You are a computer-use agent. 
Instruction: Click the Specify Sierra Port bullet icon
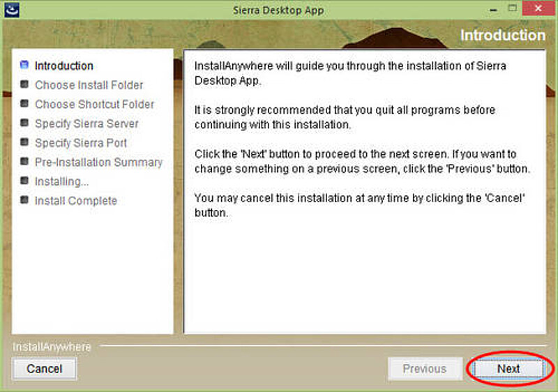tap(24, 142)
